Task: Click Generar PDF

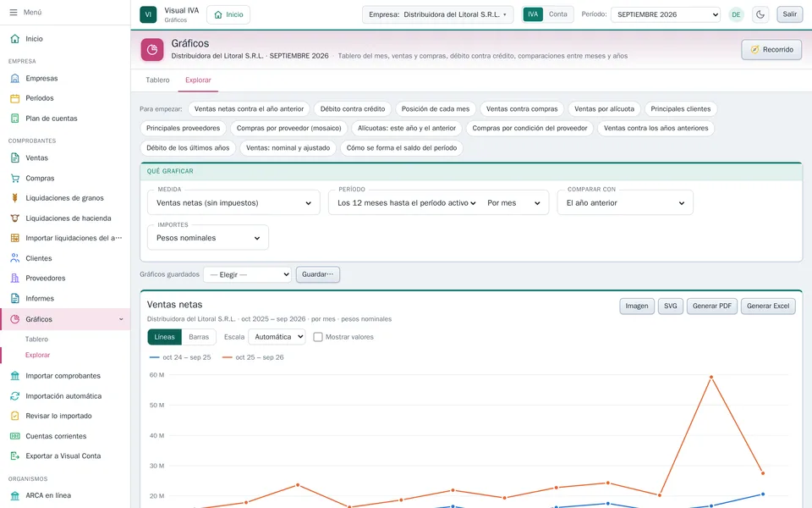Action: [x=711, y=306]
